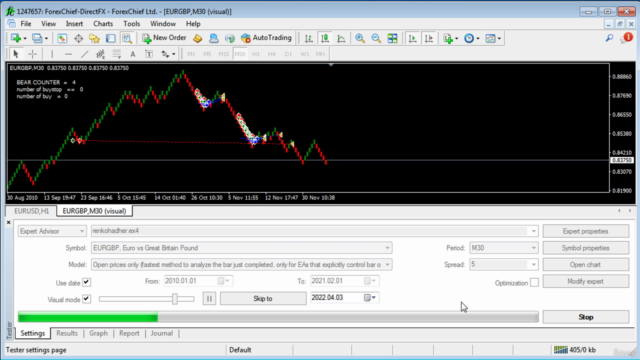Click the Symbol properties button
Image resolution: width=640 pixels, height=360 pixels.
coord(585,248)
